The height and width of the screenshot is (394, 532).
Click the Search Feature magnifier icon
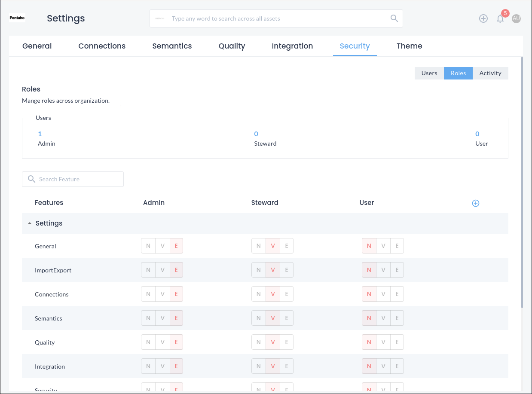pos(31,179)
